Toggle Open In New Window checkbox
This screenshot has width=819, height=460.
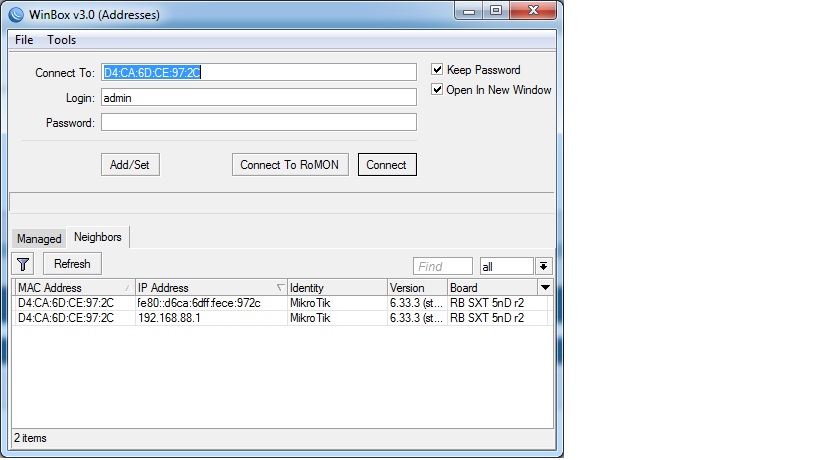[x=437, y=89]
